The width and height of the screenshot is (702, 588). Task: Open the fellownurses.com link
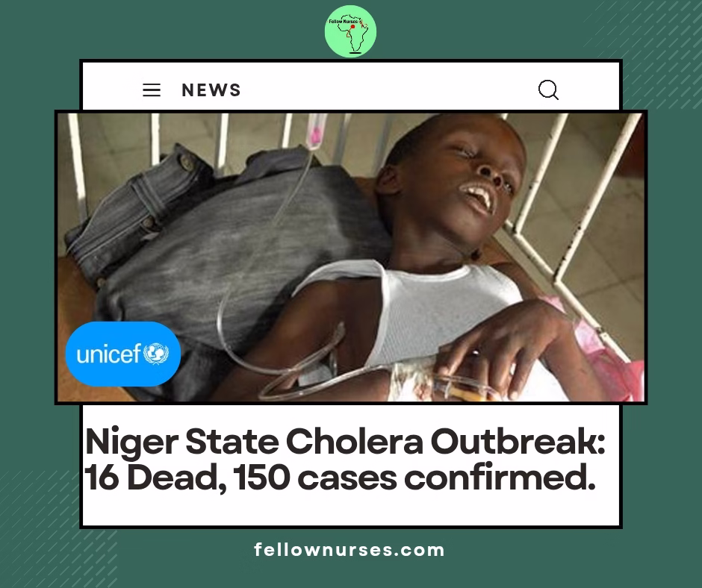350,550
